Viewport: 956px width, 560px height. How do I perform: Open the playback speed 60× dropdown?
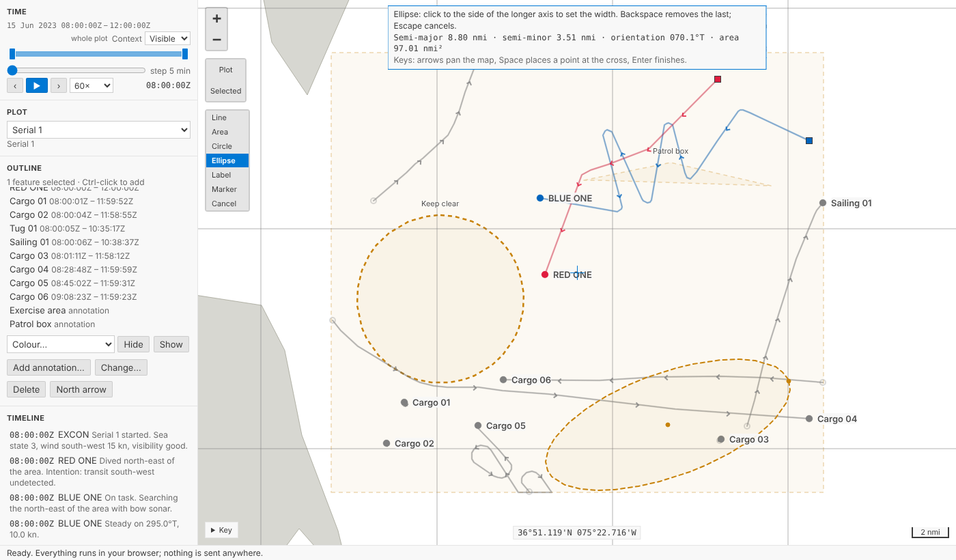pos(92,85)
